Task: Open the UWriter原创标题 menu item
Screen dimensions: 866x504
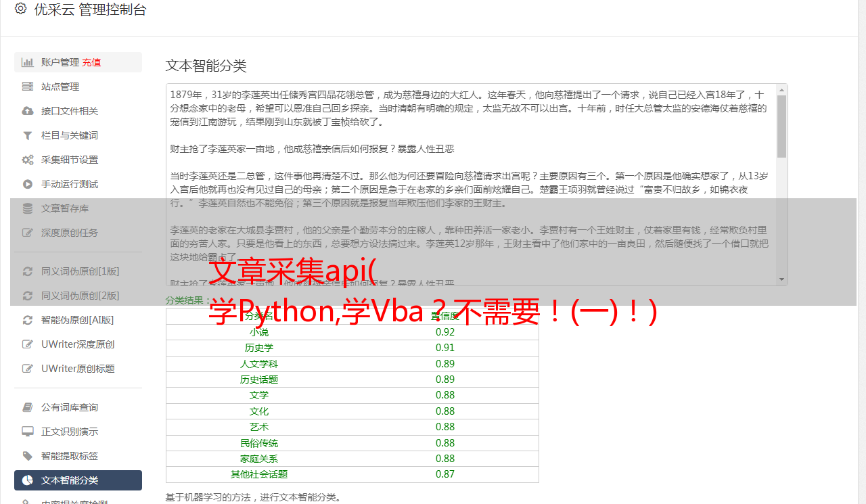Action: 78,369
